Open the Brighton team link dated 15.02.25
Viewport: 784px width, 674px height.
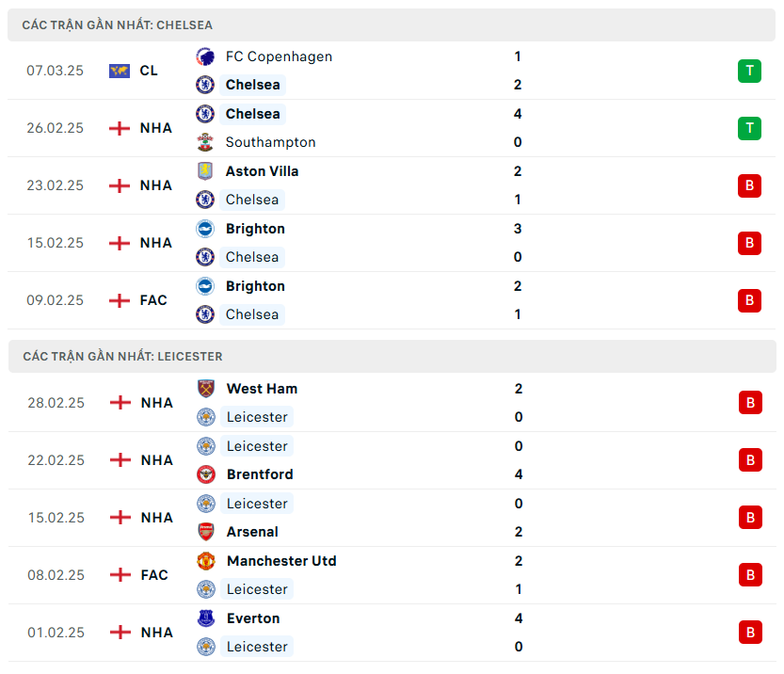tap(255, 229)
